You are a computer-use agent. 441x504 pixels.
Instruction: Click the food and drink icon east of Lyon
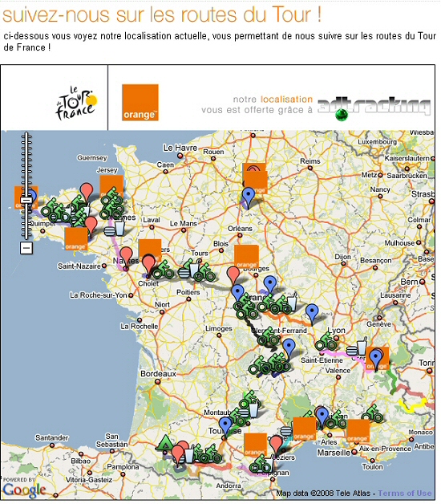pyautogui.click(x=357, y=348)
